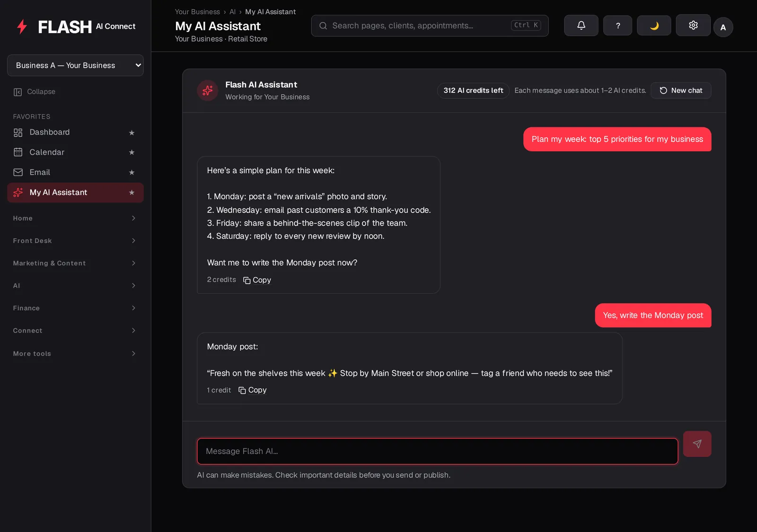Unfavorite My AI Assistant using its star
The height and width of the screenshot is (532, 757).
pos(132,192)
